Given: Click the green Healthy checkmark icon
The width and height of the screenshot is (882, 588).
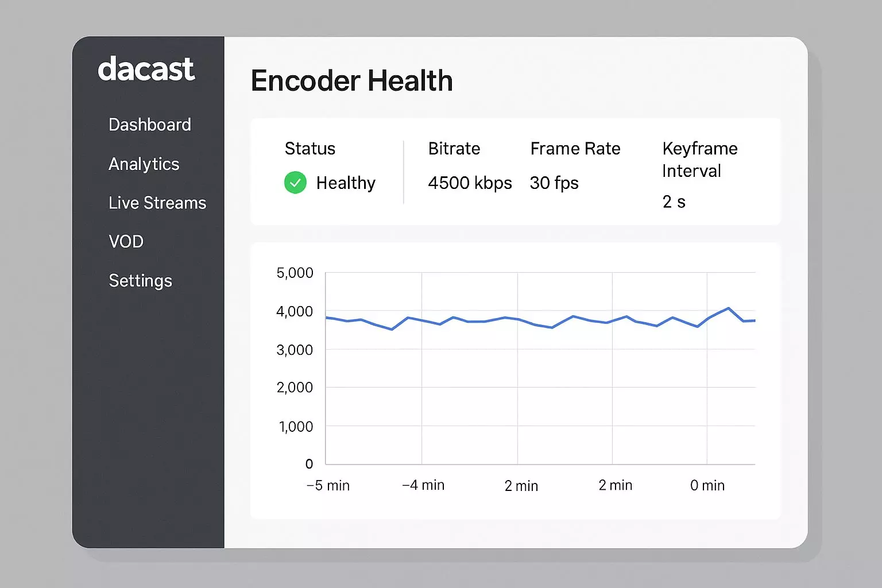Looking at the screenshot, I should click(295, 183).
